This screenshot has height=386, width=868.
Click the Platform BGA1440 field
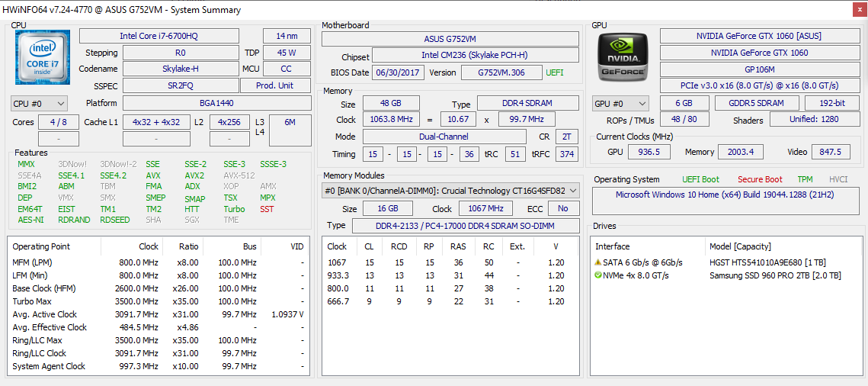[x=216, y=103]
